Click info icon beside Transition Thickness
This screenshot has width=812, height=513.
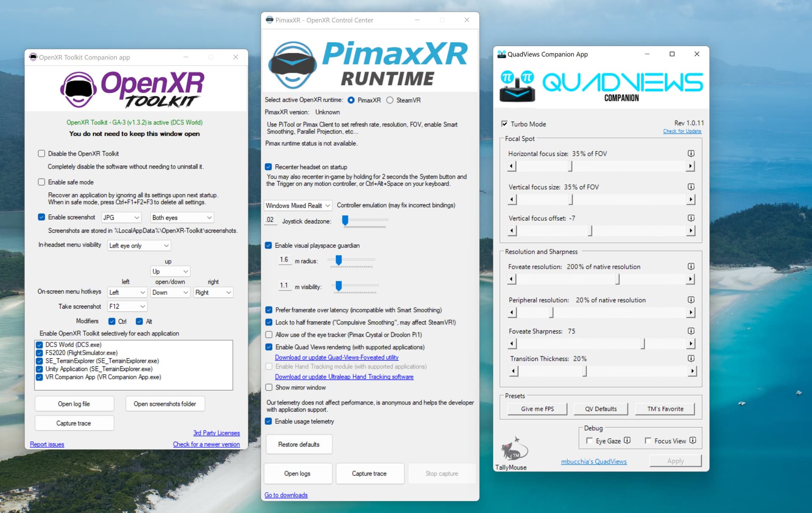click(691, 358)
